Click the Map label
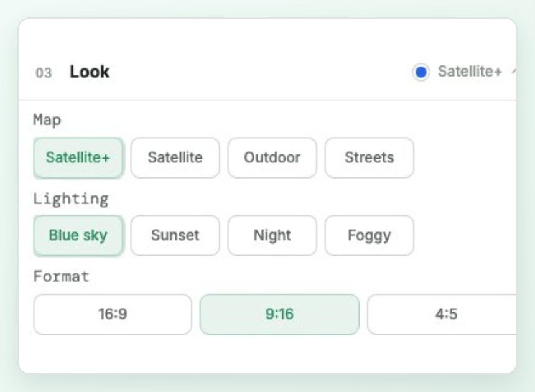Screen dimensions: 535x392 pos(47,120)
